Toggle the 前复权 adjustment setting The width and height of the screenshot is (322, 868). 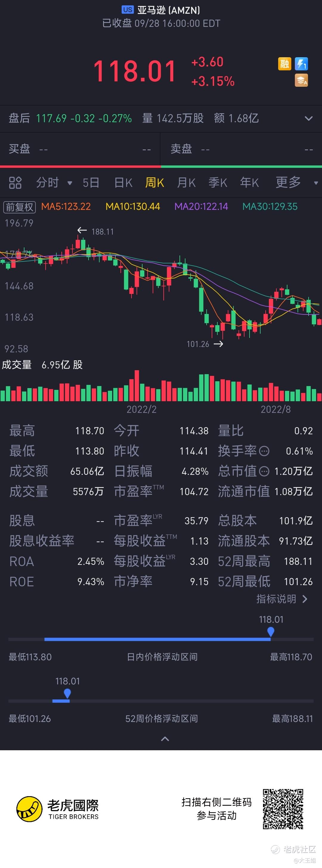coord(20,207)
